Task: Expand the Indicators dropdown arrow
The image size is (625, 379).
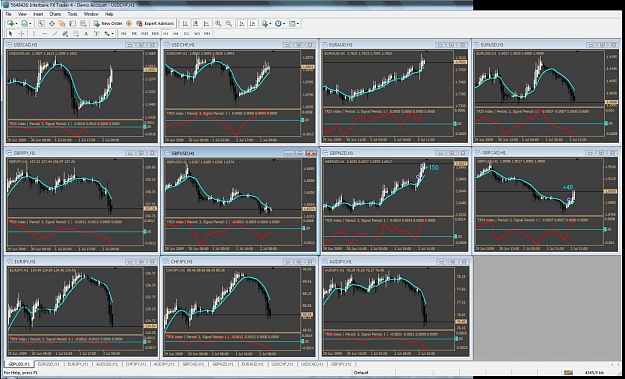Action: click(270, 24)
